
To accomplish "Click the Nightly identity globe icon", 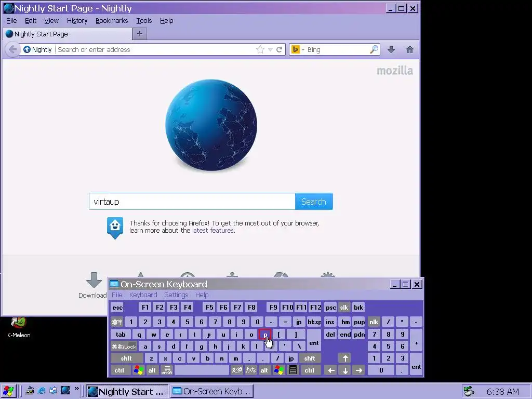I will tap(27, 49).
